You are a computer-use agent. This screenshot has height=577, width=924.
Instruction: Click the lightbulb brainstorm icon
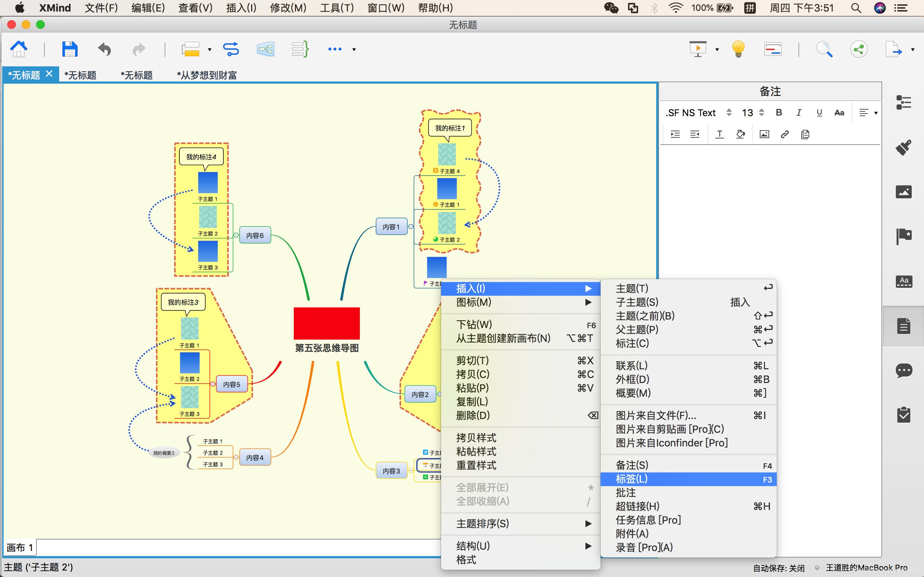(738, 49)
